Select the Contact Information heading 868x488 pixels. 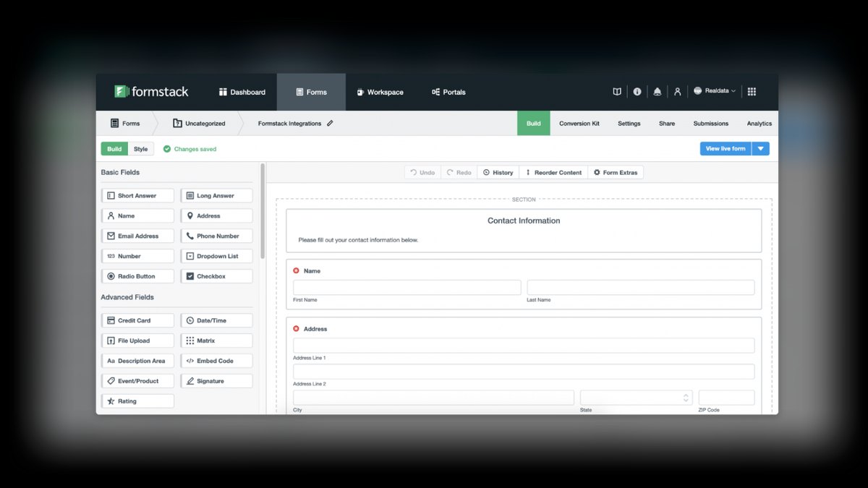click(x=524, y=221)
